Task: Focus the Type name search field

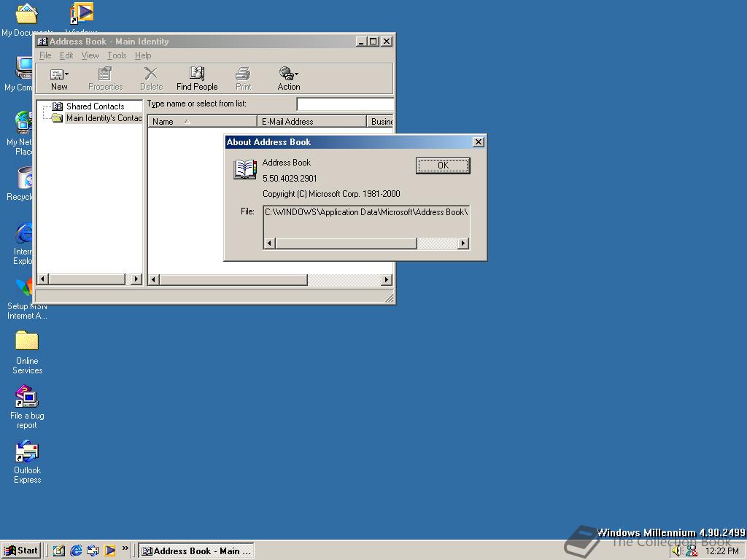Action: (x=345, y=104)
